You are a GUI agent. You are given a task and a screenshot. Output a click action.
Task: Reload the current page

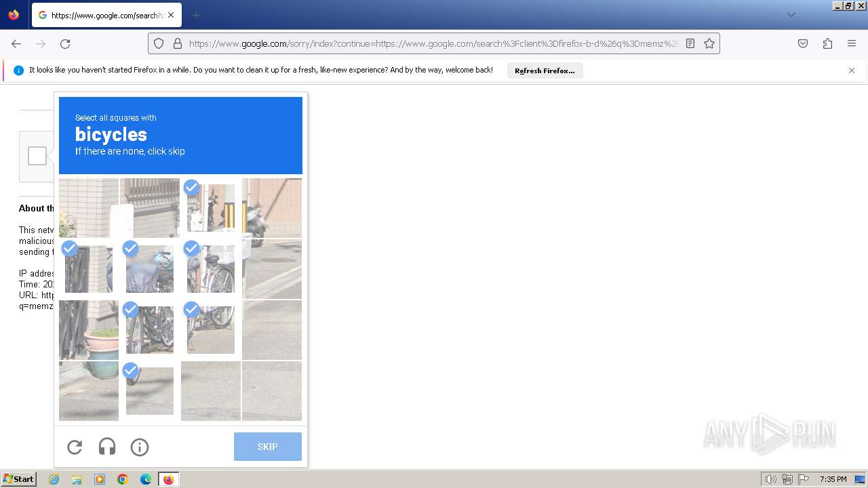tap(65, 43)
